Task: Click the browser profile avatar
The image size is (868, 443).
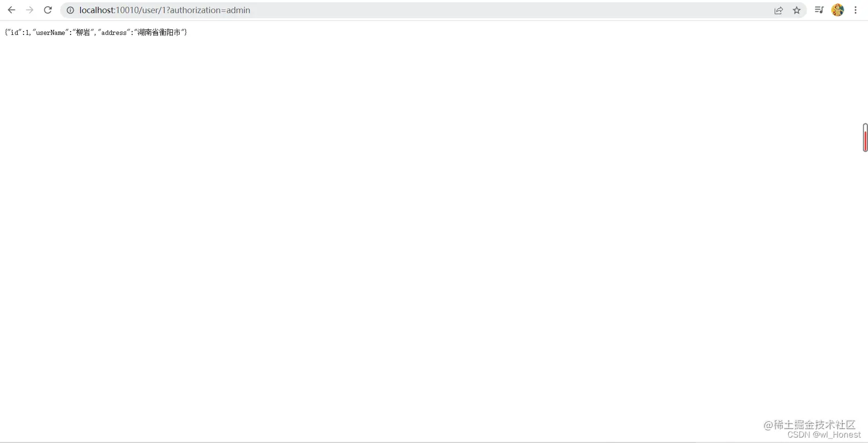Action: point(838,10)
